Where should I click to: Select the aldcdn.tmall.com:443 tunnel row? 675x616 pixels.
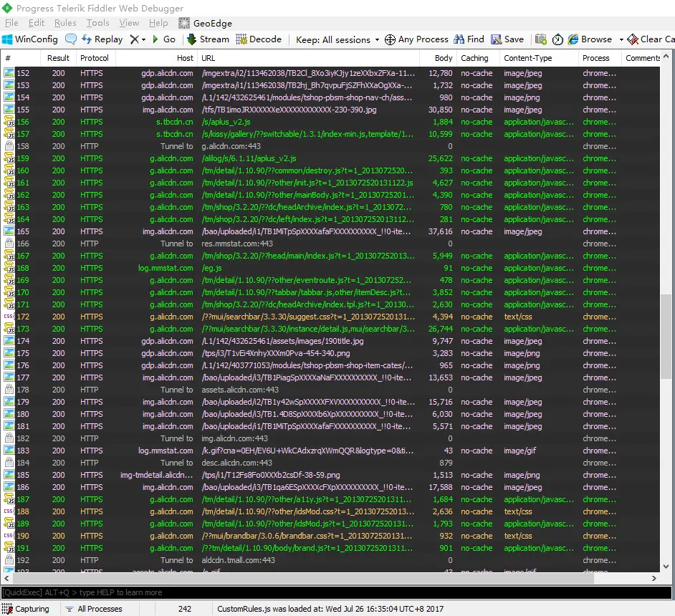(x=330, y=560)
